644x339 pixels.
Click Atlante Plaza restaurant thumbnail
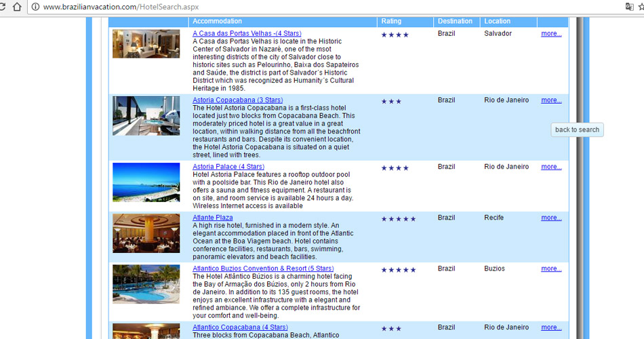point(146,233)
